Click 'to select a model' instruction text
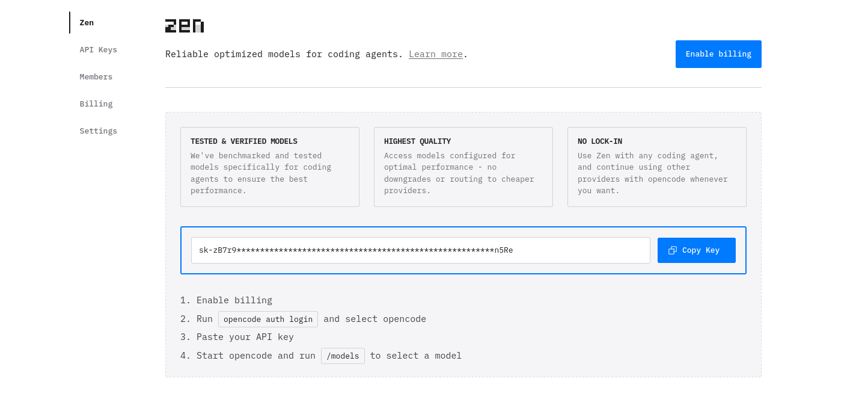This screenshot has width=868, height=411. pos(416,356)
